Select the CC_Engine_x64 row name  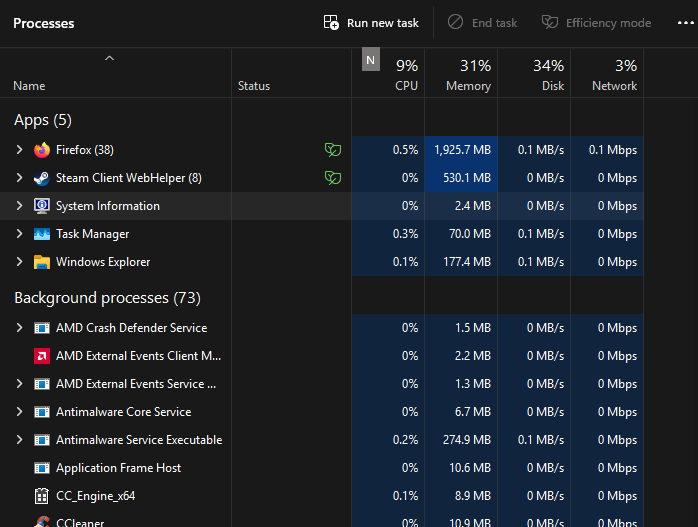coord(95,496)
